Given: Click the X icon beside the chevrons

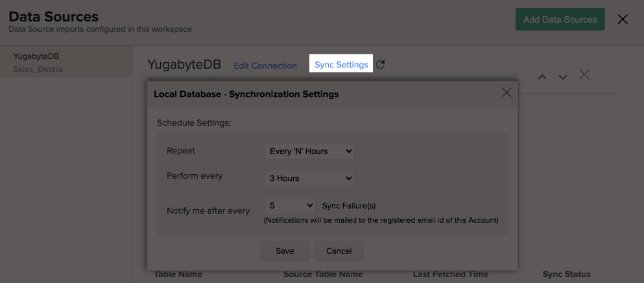Looking at the screenshot, I should coord(584,74).
